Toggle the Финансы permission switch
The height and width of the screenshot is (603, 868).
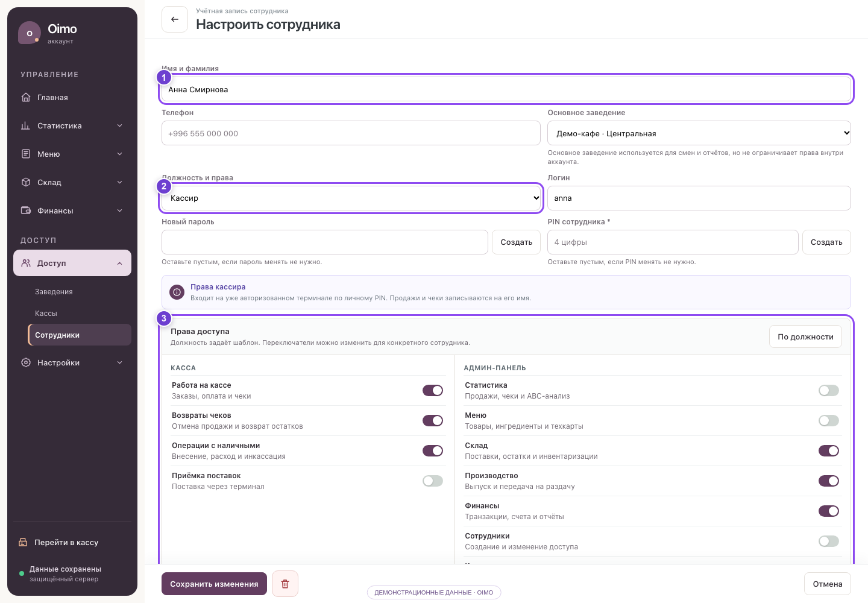tap(829, 511)
